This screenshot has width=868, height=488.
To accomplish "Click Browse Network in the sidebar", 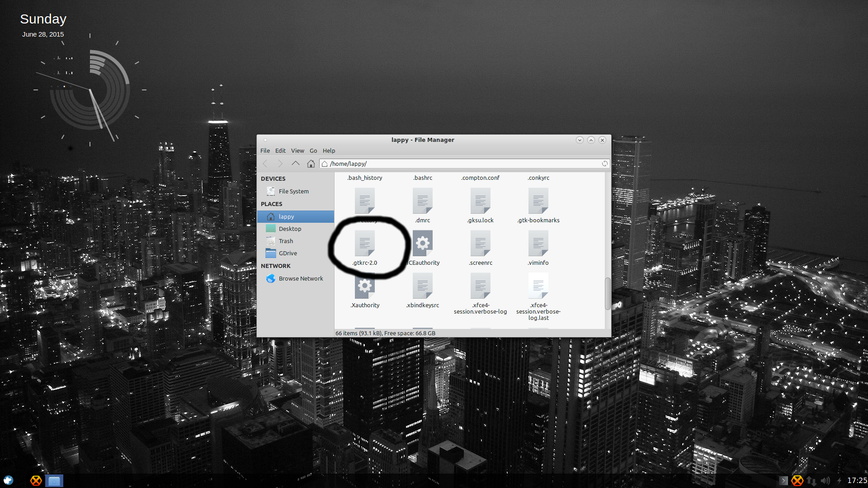I will coord(296,278).
